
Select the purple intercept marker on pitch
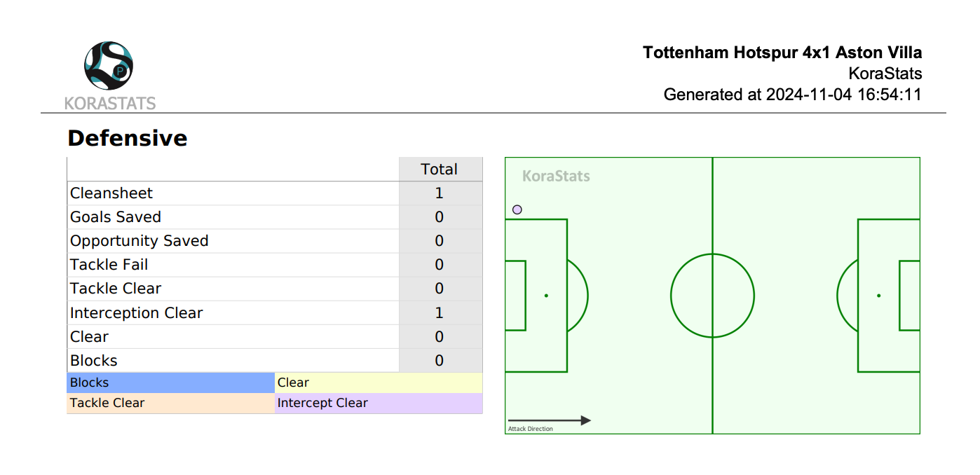click(x=517, y=209)
